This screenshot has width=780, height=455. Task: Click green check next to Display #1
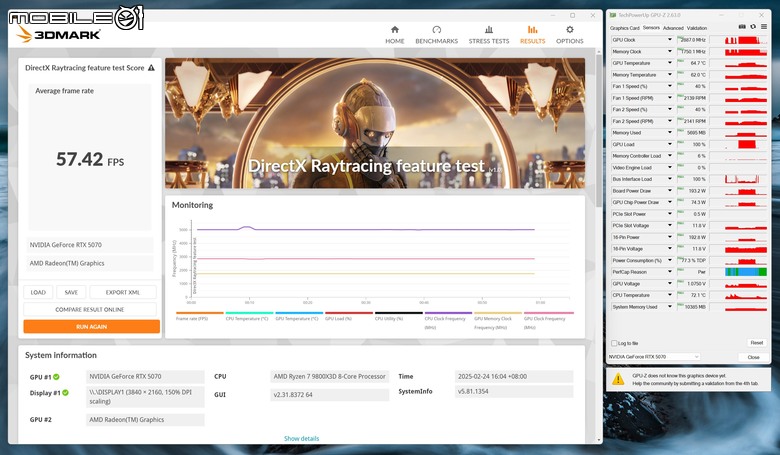[66, 393]
